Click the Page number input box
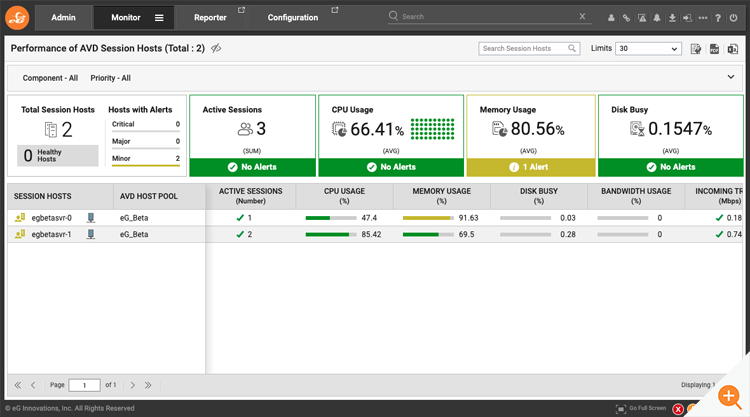 pyautogui.click(x=84, y=385)
